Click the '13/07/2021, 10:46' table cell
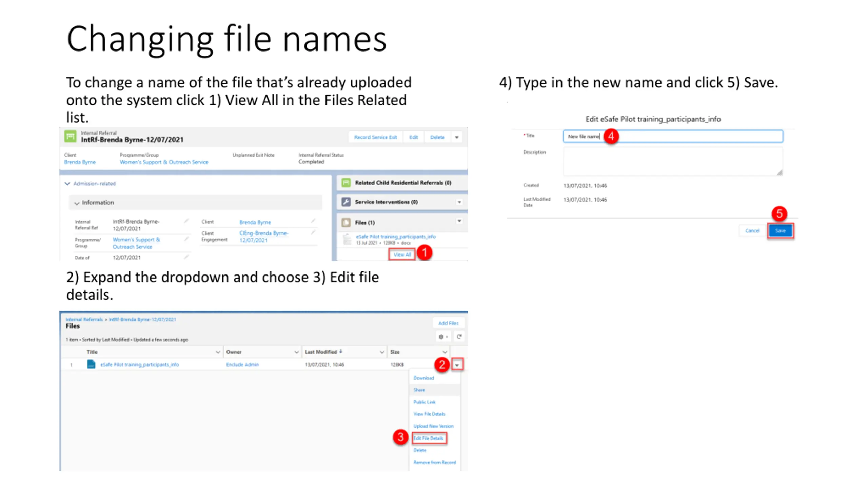This screenshot has width=868, height=488. pos(324,365)
